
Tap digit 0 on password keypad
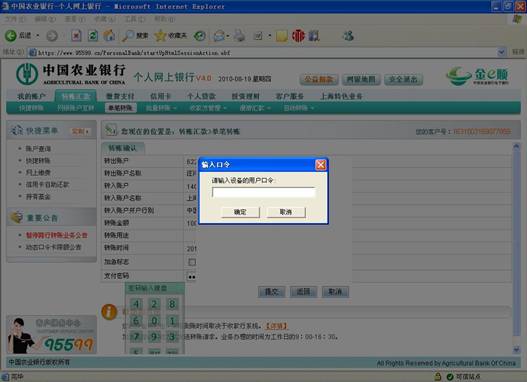tap(154, 320)
